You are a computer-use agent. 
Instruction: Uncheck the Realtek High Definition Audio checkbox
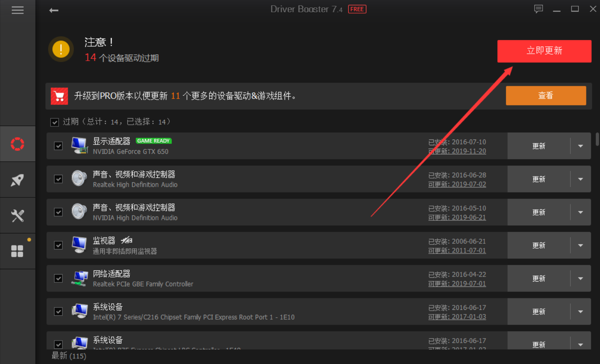58,179
